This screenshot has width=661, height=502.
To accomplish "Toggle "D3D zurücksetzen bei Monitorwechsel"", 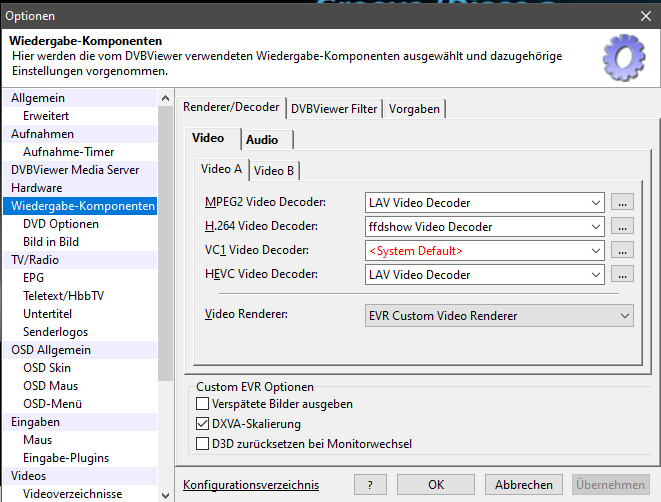I will (x=204, y=443).
